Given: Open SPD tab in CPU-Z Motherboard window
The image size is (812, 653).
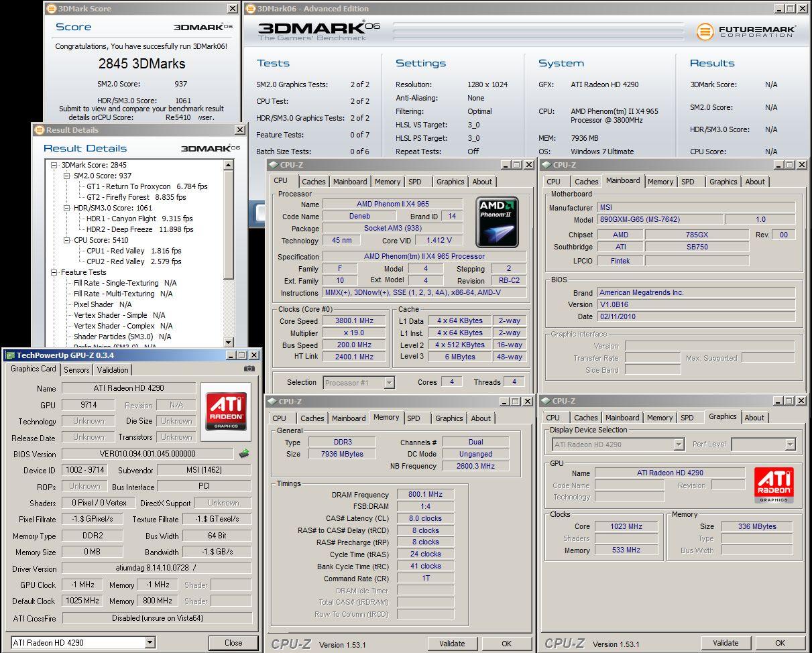Looking at the screenshot, I should (688, 182).
